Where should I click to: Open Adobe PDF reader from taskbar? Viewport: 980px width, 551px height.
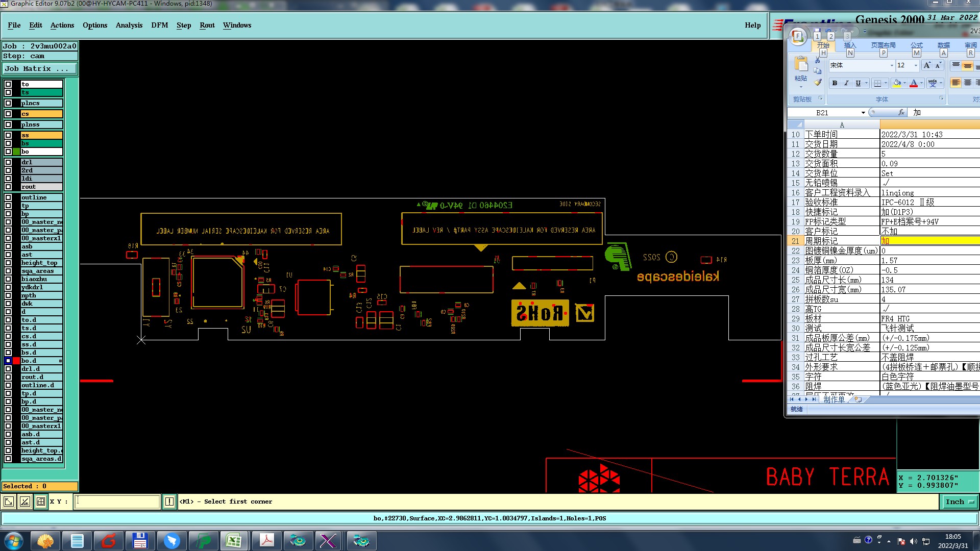[266, 540]
